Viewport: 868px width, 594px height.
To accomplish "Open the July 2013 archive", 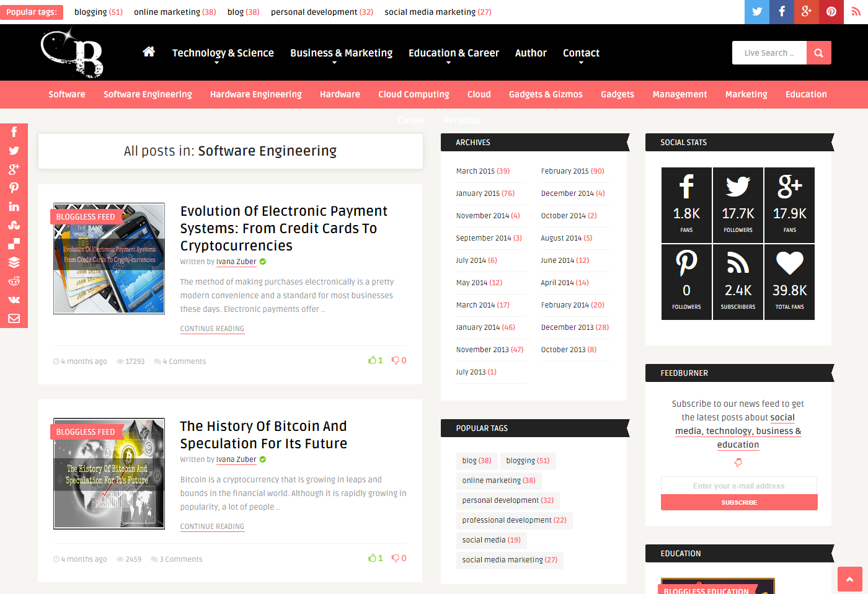I will pyautogui.click(x=476, y=372).
